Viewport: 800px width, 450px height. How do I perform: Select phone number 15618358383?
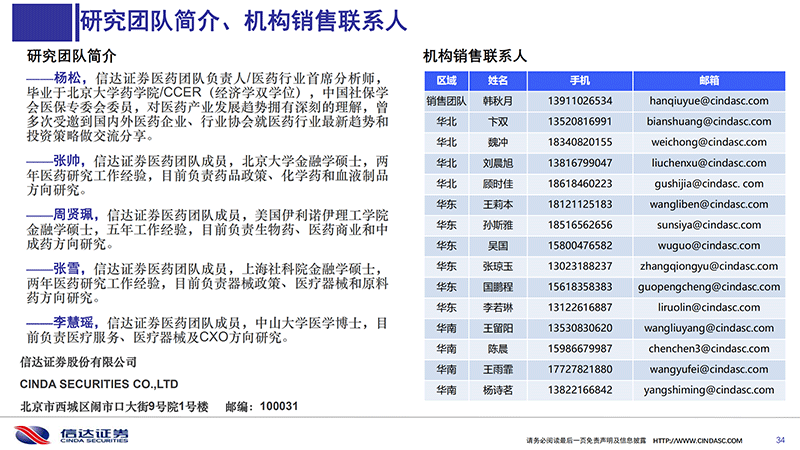click(x=580, y=287)
